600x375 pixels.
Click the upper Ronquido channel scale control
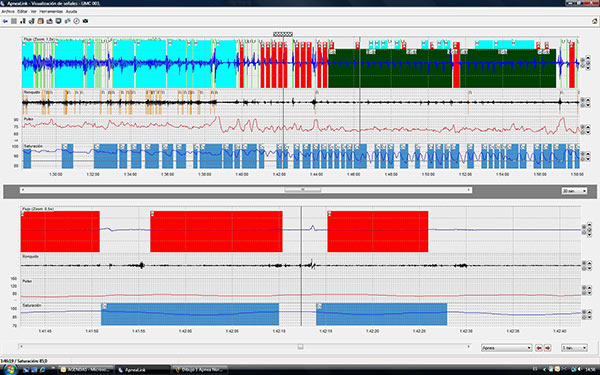coord(585,102)
